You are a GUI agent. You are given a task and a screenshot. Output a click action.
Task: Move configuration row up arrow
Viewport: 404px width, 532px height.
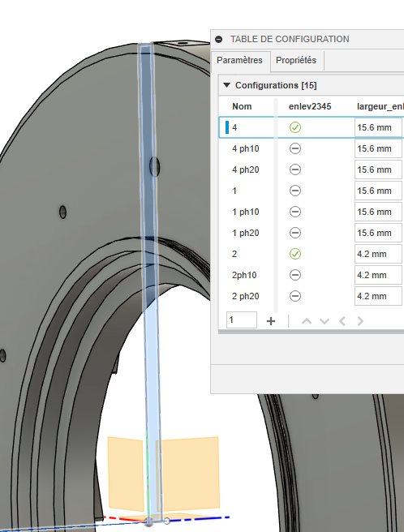(x=307, y=321)
